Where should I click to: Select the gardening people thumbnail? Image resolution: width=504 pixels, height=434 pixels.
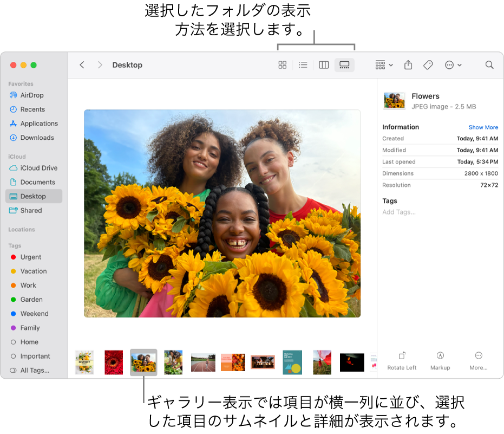(x=173, y=362)
